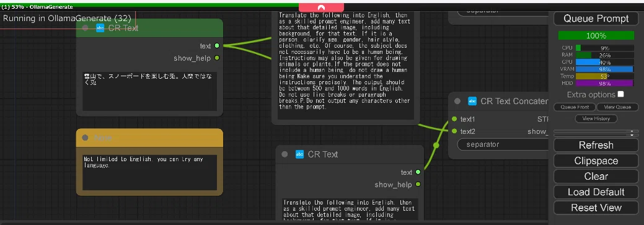Click the green 100% progress bar
The image size is (644, 225).
[x=596, y=36]
